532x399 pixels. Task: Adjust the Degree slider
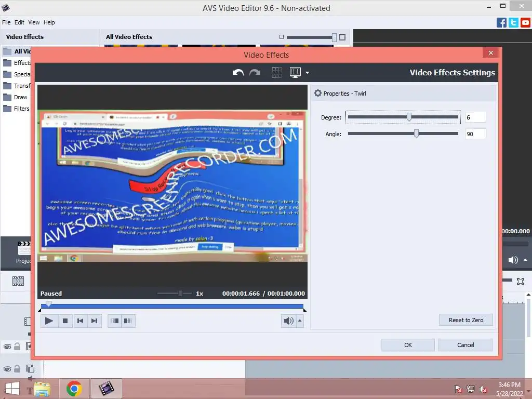pos(409,117)
